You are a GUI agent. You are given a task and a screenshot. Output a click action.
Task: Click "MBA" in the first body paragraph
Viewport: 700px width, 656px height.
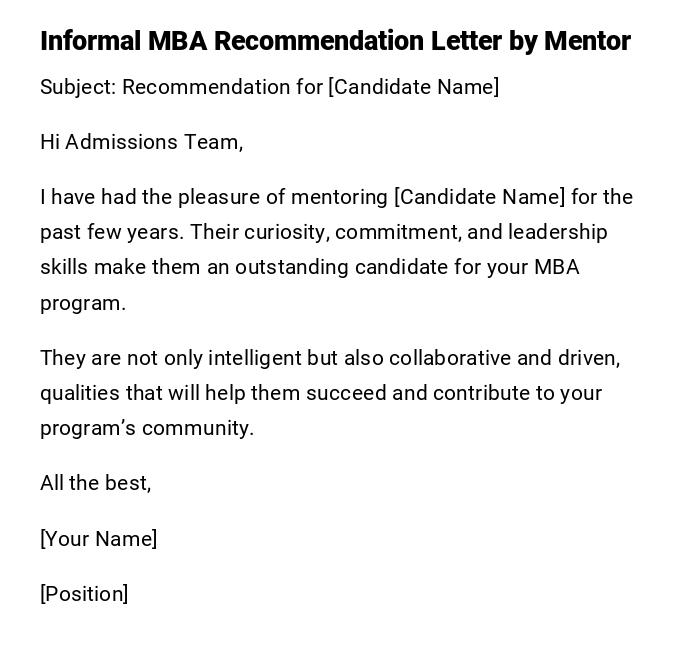[556, 267]
